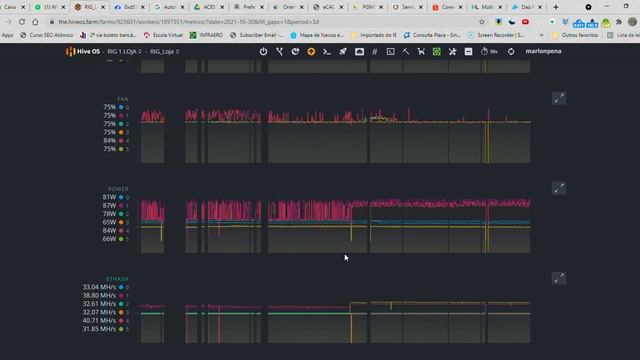Open the Importado do IE bookmarks folder
The image size is (640, 360).
coord(373,35)
